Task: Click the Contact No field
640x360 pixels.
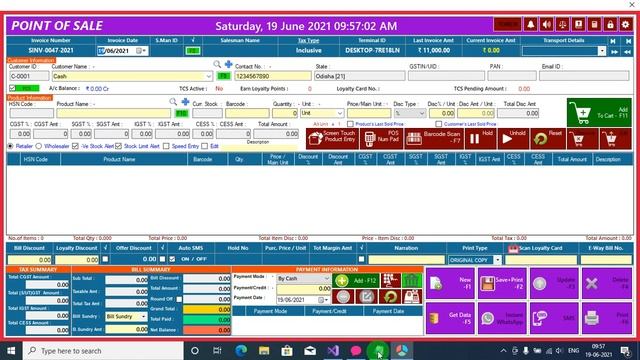Action: pos(273,76)
